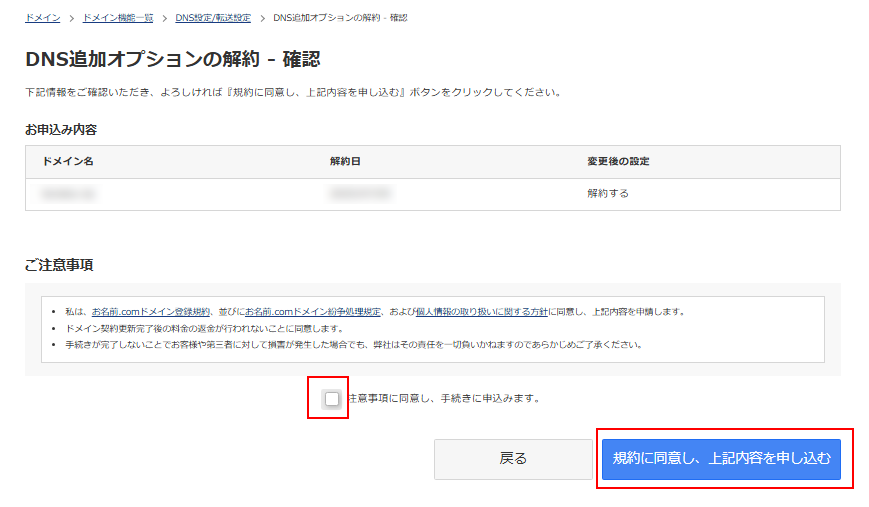View the 個人情報の取り扱いに関する方針 link

(x=482, y=312)
